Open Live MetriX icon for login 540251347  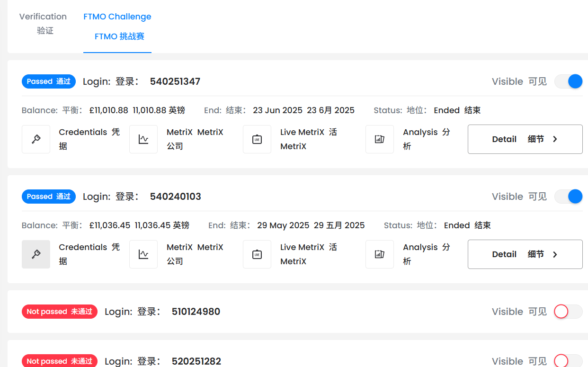[x=257, y=139]
